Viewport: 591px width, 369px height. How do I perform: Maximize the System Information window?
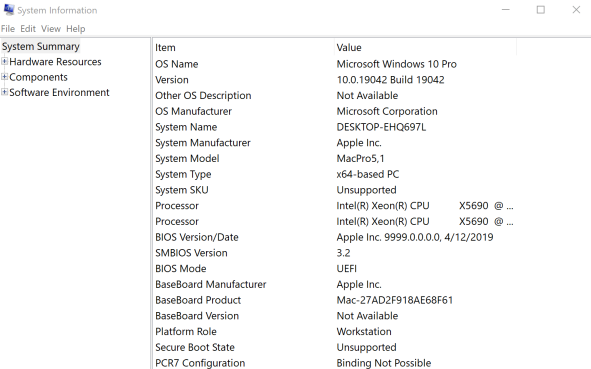[541, 10]
